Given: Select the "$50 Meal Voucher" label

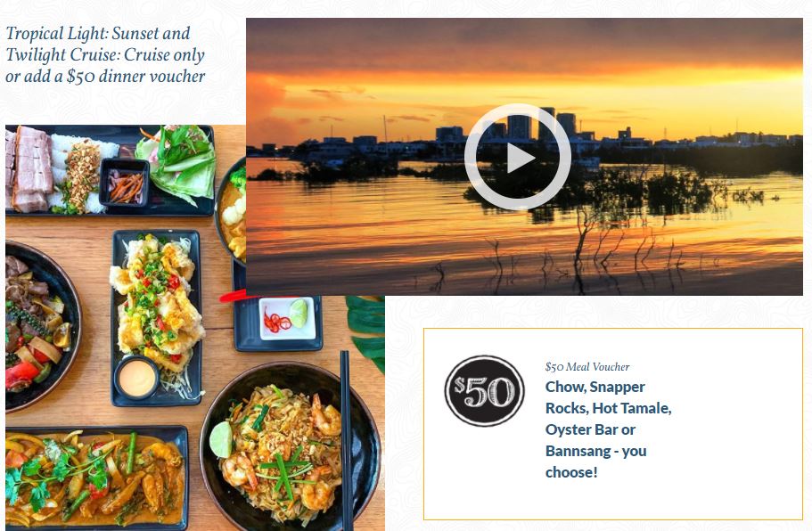Looking at the screenshot, I should [586, 366].
